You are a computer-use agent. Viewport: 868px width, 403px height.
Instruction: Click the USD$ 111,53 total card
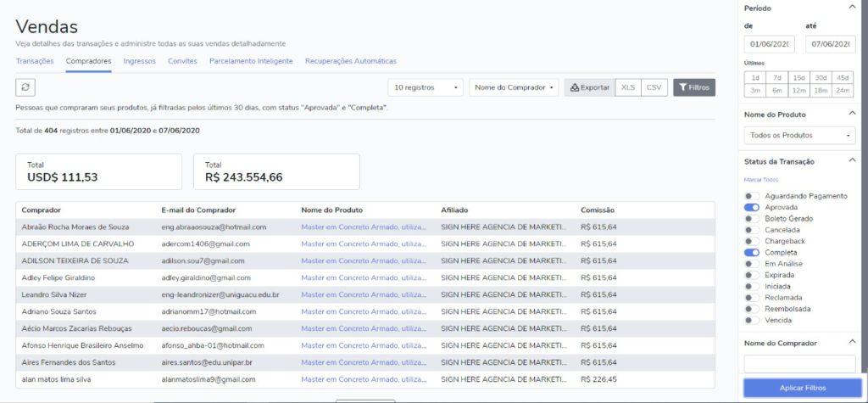98,172
